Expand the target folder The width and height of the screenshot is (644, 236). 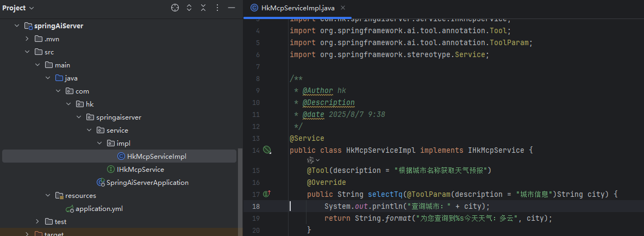click(27, 234)
